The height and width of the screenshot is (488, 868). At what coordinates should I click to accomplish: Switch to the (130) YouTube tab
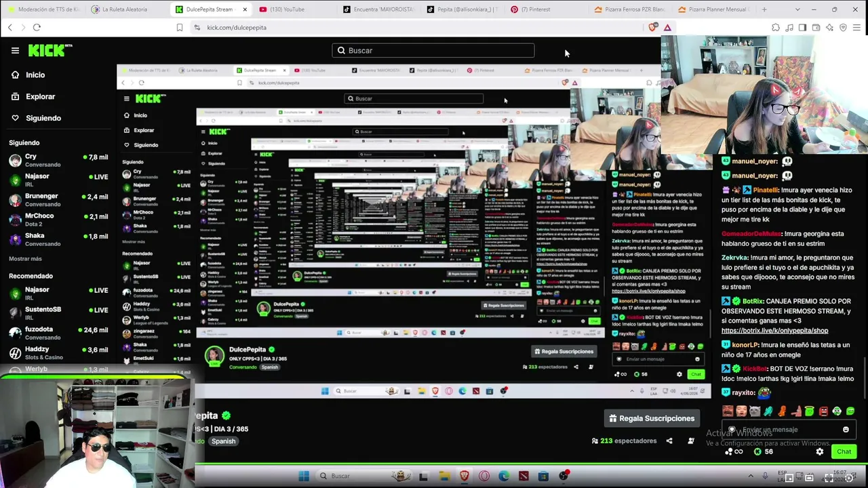point(295,9)
